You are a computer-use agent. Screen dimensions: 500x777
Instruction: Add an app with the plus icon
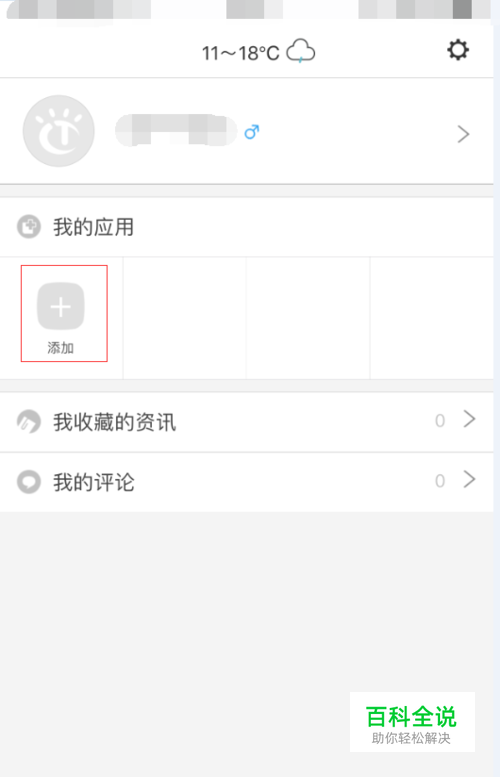click(61, 306)
